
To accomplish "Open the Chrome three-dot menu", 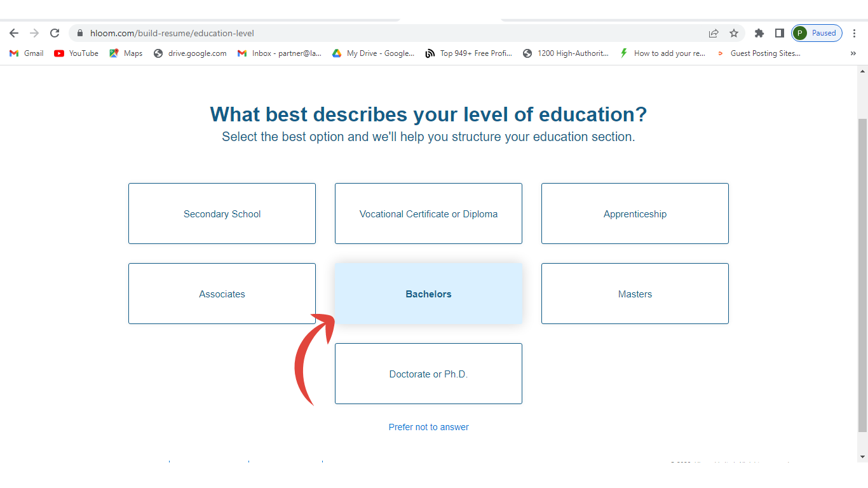I will pyautogui.click(x=855, y=33).
